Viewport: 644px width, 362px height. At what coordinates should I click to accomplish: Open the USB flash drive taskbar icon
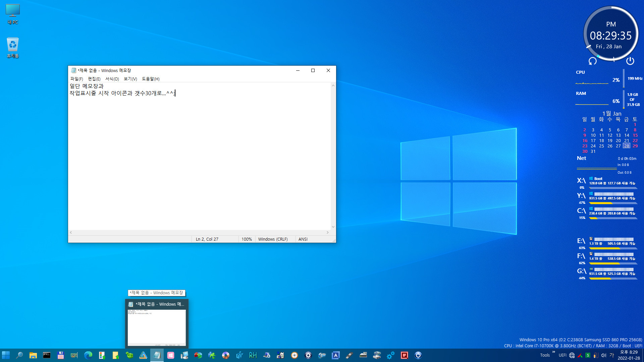point(349,355)
